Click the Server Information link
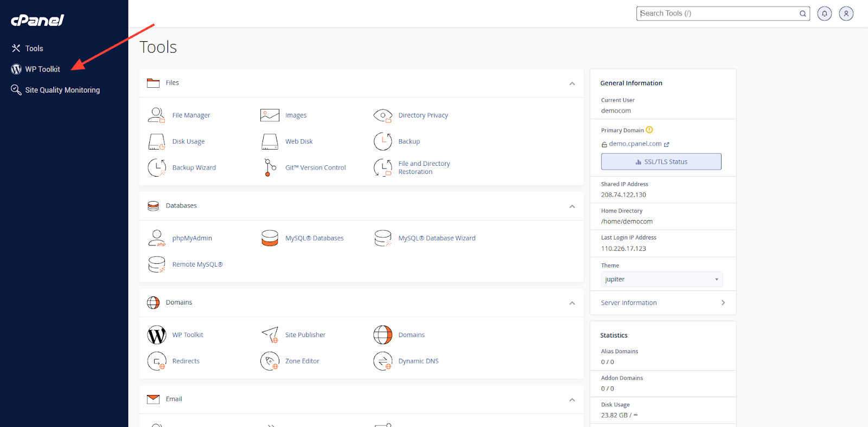The width and height of the screenshot is (868, 427). (629, 302)
